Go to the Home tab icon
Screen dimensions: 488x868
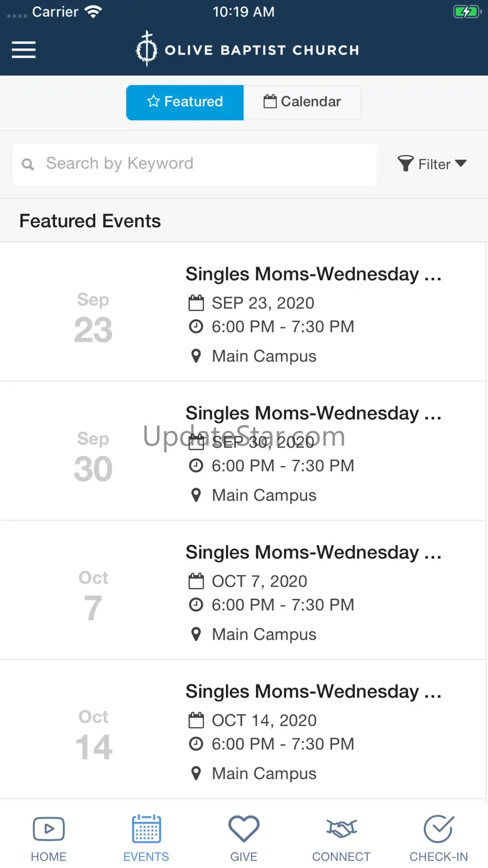[x=48, y=829]
